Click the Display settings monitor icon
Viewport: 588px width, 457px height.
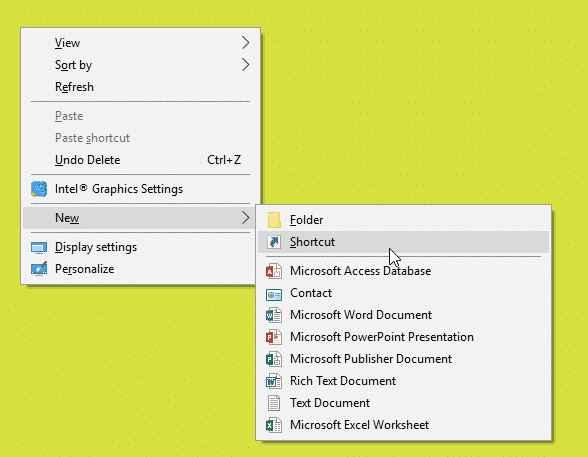(x=39, y=248)
